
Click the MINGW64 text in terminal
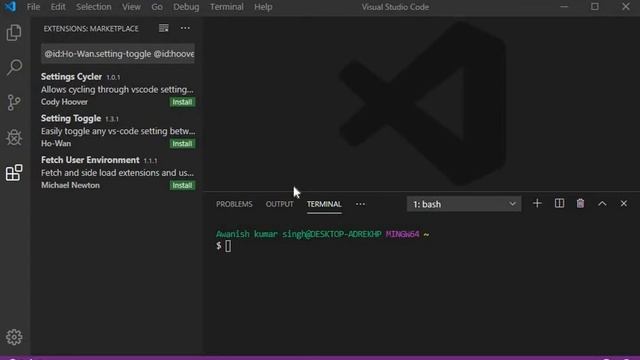pyautogui.click(x=402, y=234)
